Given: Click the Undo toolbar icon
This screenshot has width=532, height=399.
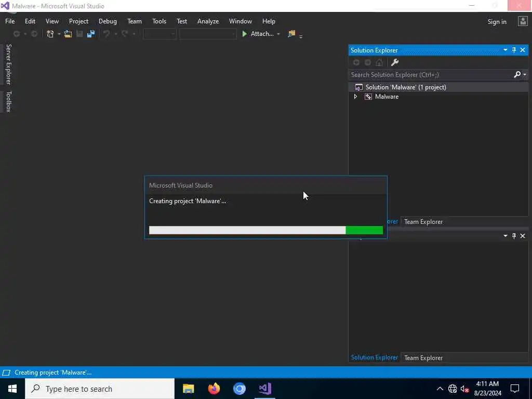Looking at the screenshot, I should pyautogui.click(x=107, y=34).
